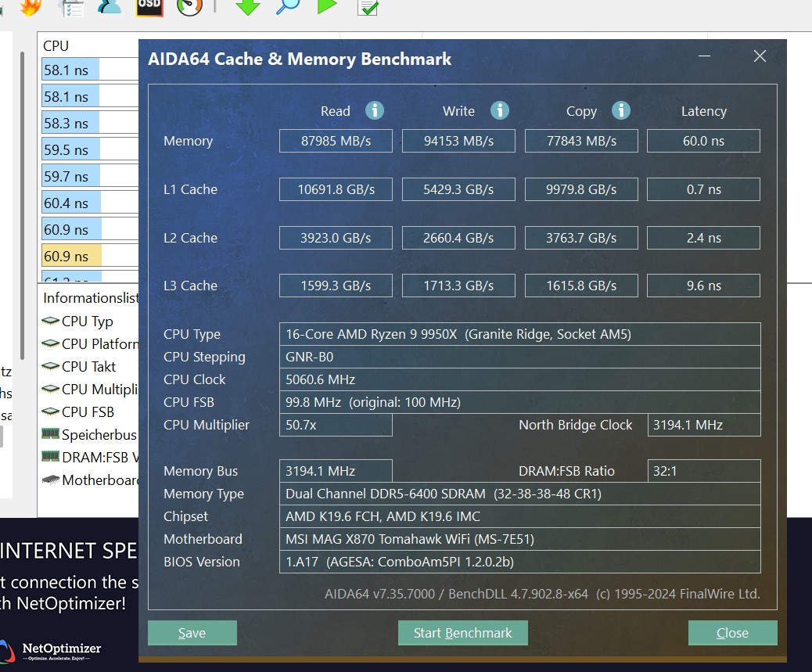Click the CPU Multiplier field 50.7x

(x=336, y=425)
